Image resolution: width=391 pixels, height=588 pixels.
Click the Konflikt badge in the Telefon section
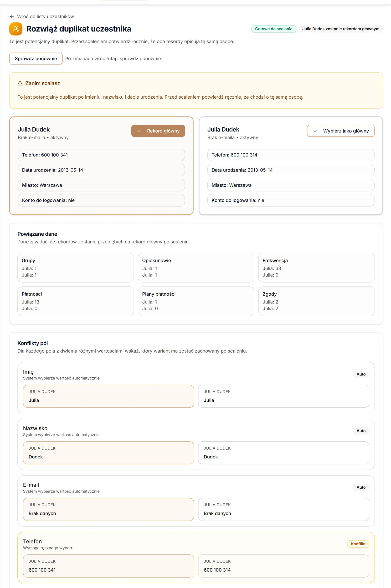click(x=358, y=544)
